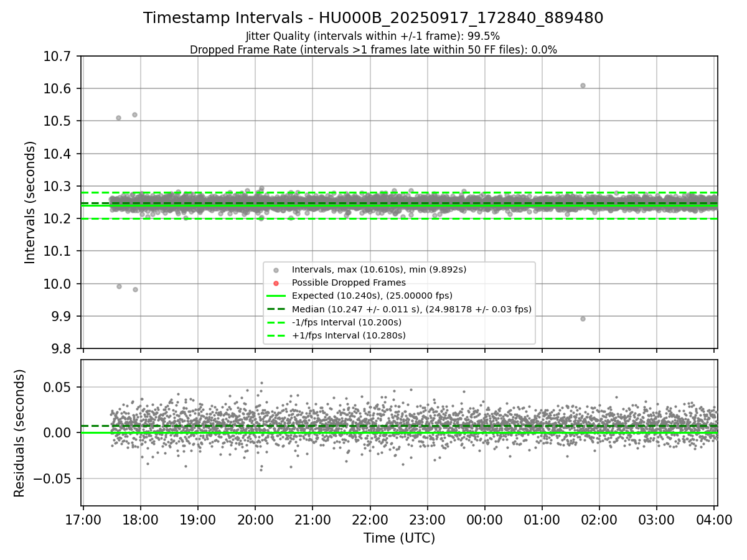This screenshot has height=560, width=747.
Task: Click the '00:00' time tick label
Action: point(484,518)
